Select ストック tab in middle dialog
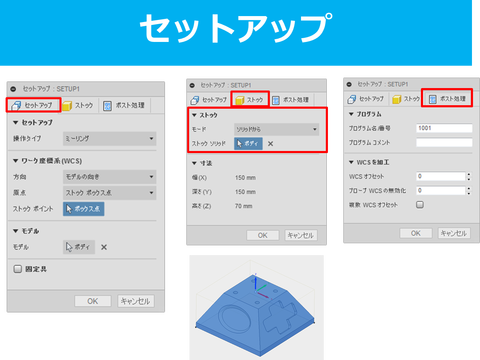 (250, 99)
